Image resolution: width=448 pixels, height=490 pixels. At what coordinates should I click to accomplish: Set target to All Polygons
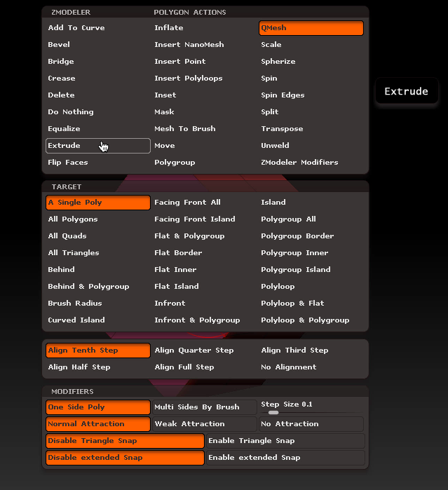[x=98, y=219]
